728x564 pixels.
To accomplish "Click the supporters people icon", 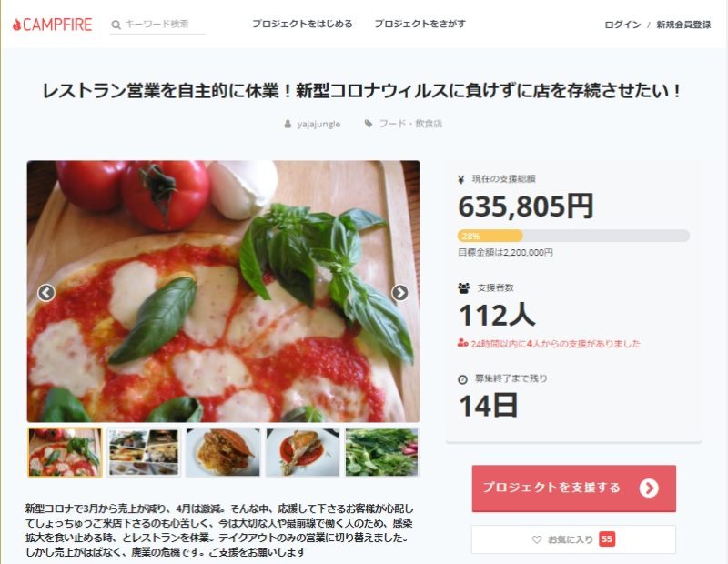I will [x=463, y=287].
